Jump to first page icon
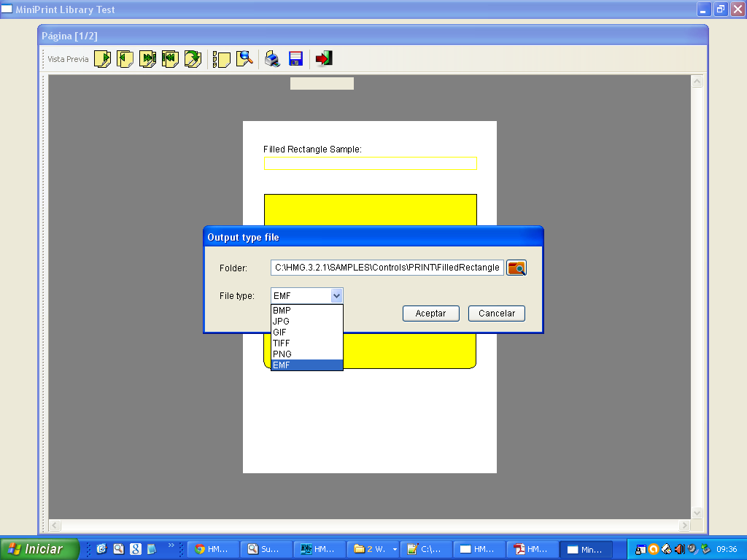The width and height of the screenshot is (747, 560). (x=171, y=59)
